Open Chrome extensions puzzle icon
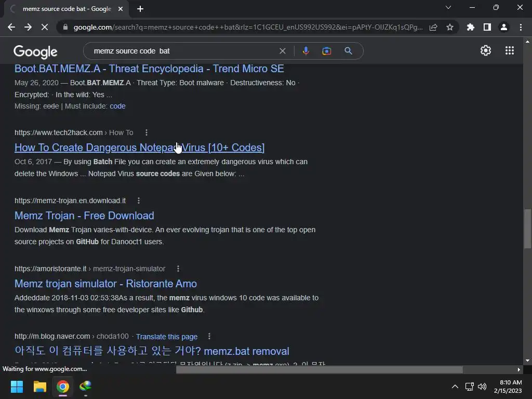The image size is (532, 399). pos(470,27)
